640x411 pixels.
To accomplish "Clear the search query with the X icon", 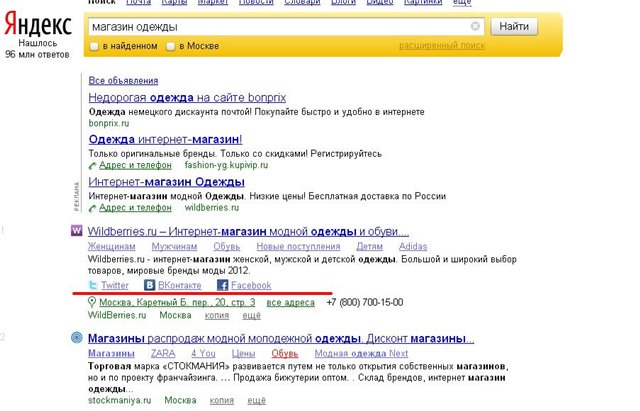I will click(x=475, y=26).
